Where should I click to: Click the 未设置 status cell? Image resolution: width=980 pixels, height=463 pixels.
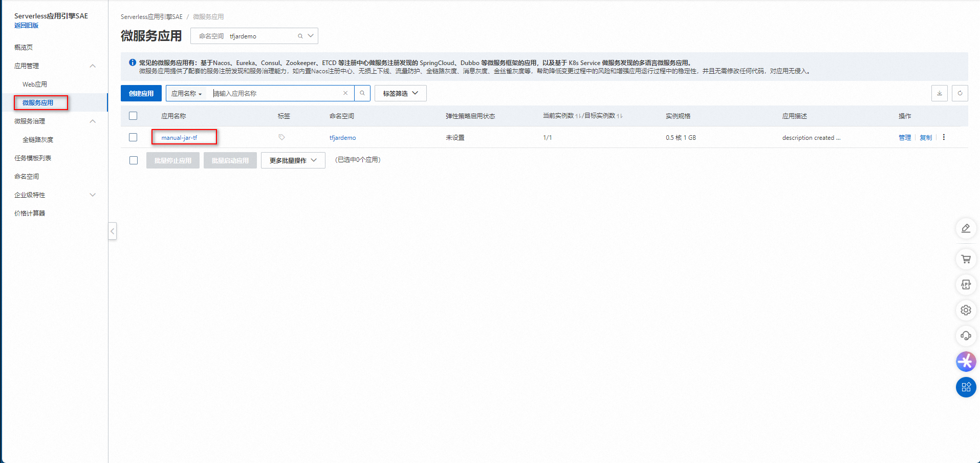[455, 137]
